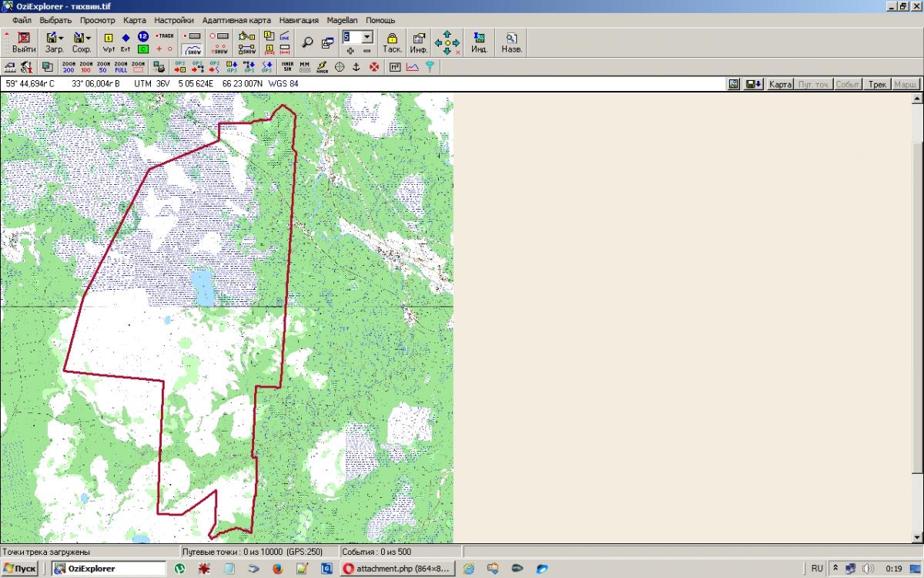Image resolution: width=924 pixels, height=578 pixels.
Task: Expand the Сохр. save dropdown
Action: point(89,37)
